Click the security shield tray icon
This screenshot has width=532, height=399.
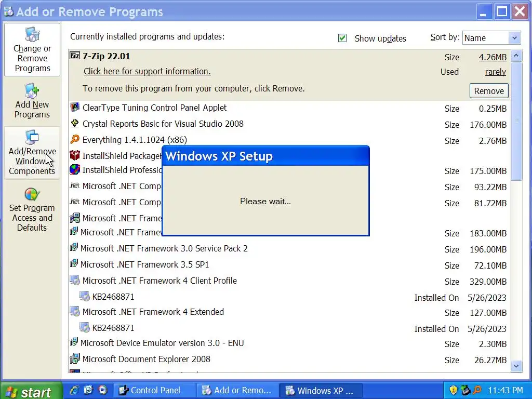453,390
